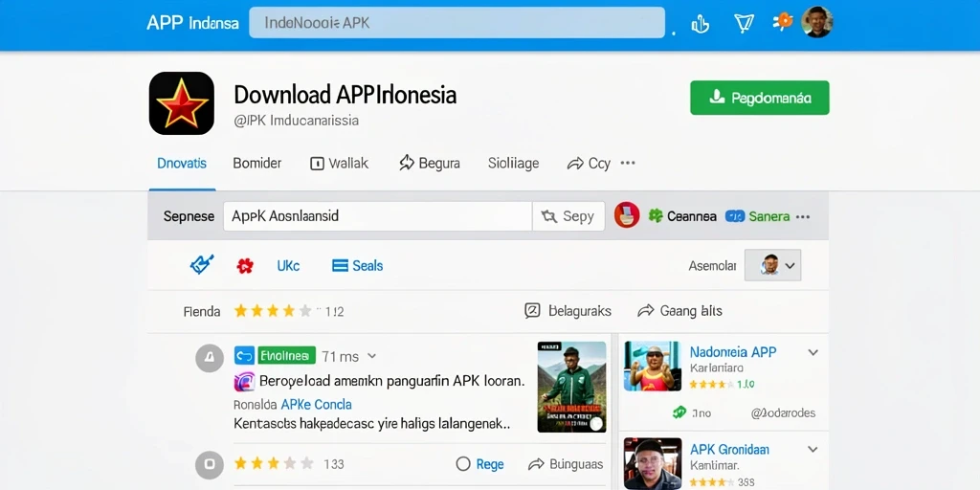Click the Fienda star rating
The width and height of the screenshot is (980, 490).
273,311
